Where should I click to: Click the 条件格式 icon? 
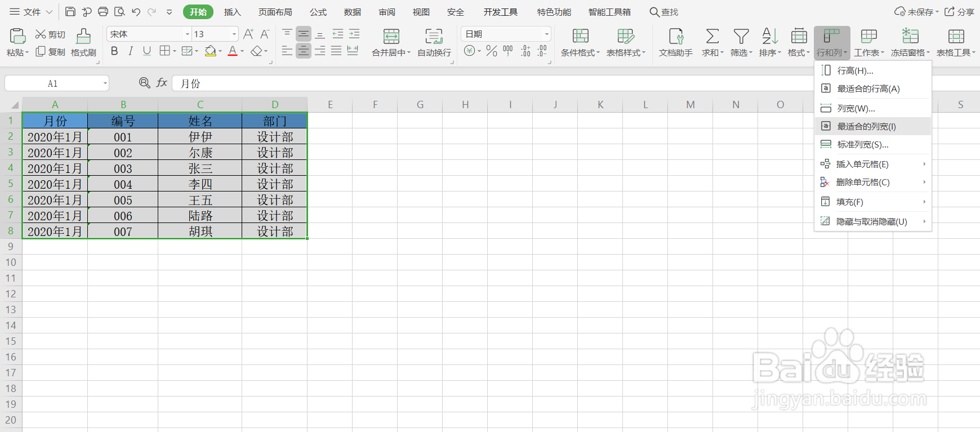581,36
